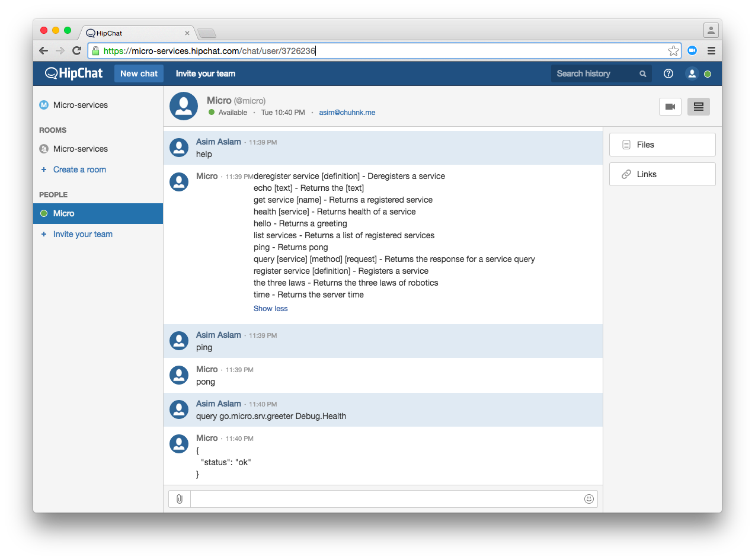The width and height of the screenshot is (755, 560).
Task: Click the "pong" reply text
Action: (x=206, y=382)
